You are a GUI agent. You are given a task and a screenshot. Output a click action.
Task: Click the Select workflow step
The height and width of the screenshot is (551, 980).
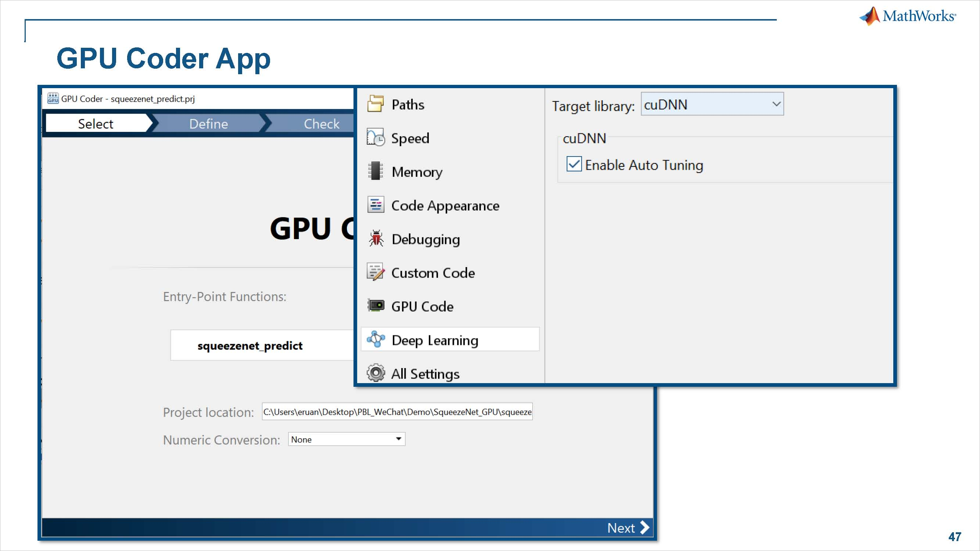coord(96,124)
